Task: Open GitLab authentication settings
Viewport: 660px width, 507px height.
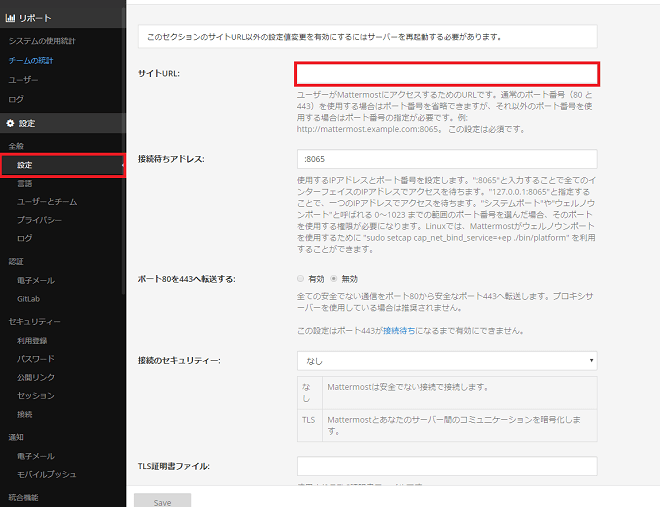Action: tap(28, 299)
